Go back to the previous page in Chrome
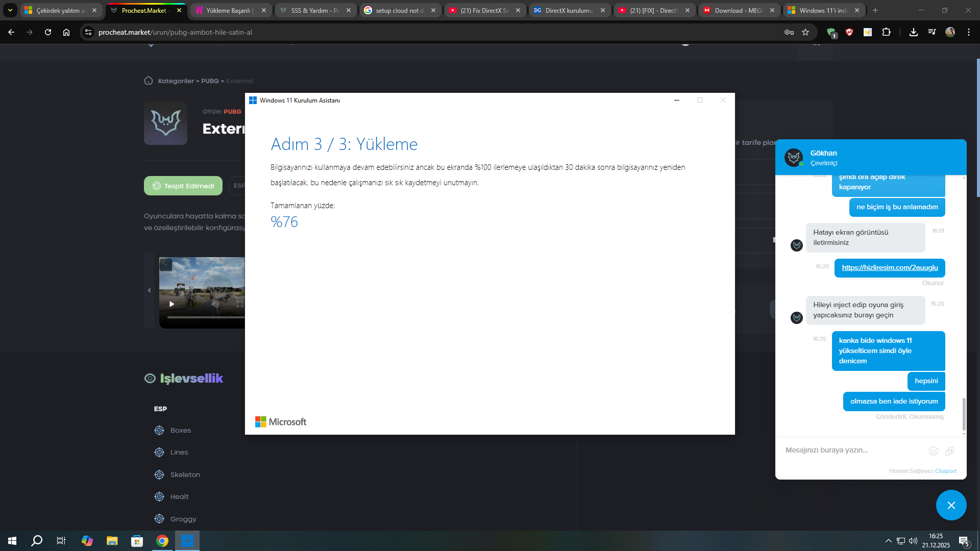 pos(11,32)
